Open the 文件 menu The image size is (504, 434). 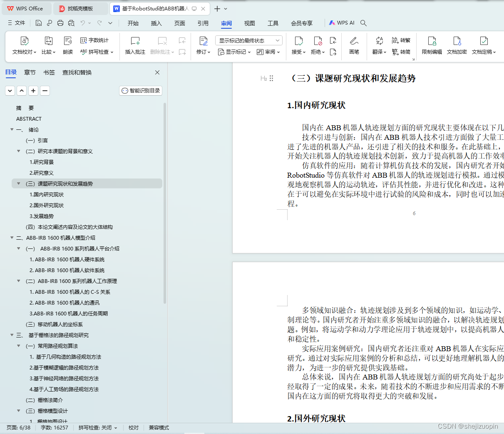tap(17, 23)
